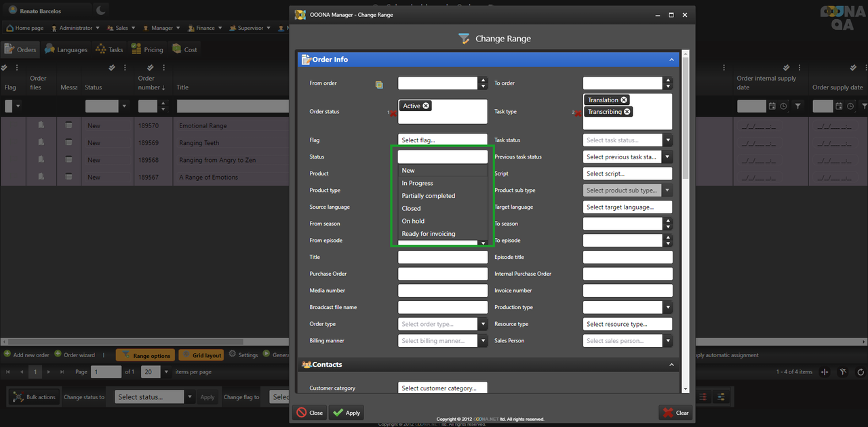This screenshot has width=868, height=427.
Task: Click the auto-fit columns icon in pager bar
Action: (825, 372)
